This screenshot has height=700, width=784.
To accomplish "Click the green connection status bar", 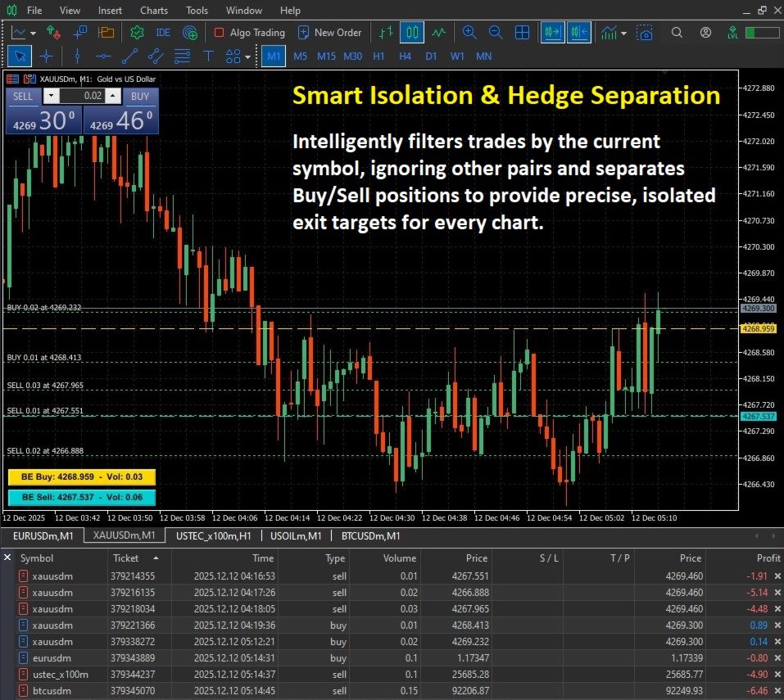I will click(x=762, y=33).
